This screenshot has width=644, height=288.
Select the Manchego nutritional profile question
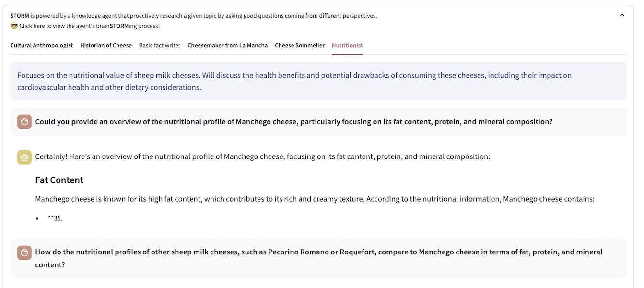coord(294,121)
